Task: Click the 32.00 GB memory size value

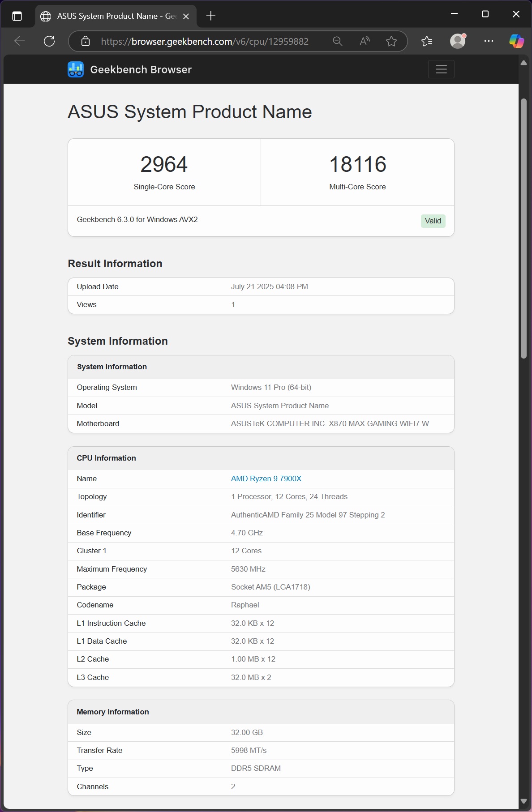Action: click(247, 732)
